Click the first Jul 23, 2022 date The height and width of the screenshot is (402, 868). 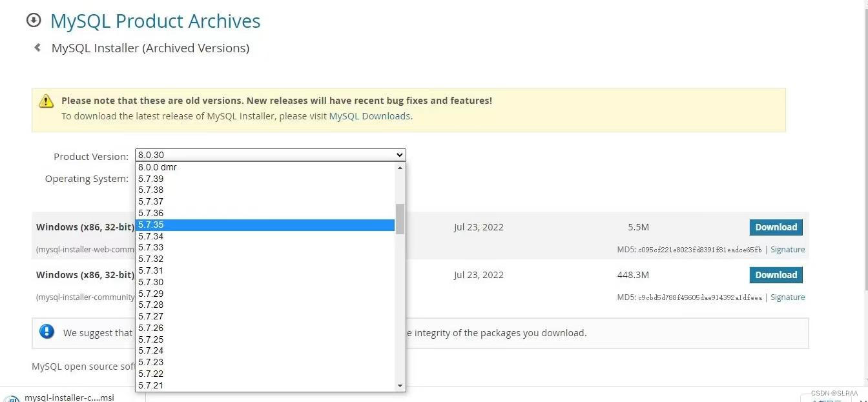pyautogui.click(x=479, y=227)
